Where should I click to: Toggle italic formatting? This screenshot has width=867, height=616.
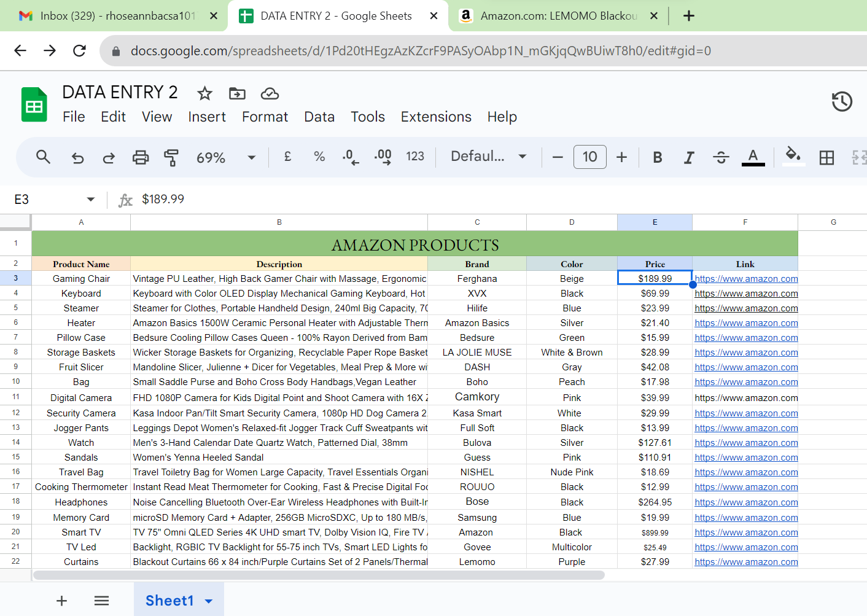click(689, 158)
